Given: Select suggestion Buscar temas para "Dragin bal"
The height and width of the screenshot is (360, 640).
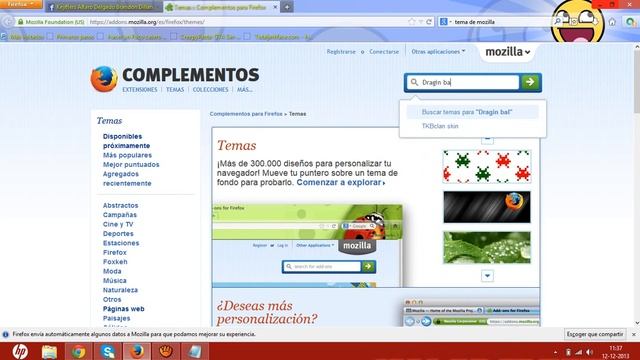Looking at the screenshot, I should pyautogui.click(x=472, y=112).
